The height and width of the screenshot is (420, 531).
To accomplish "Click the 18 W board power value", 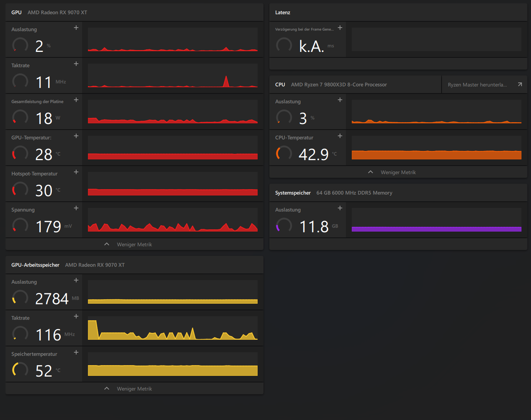I will click(x=44, y=118).
